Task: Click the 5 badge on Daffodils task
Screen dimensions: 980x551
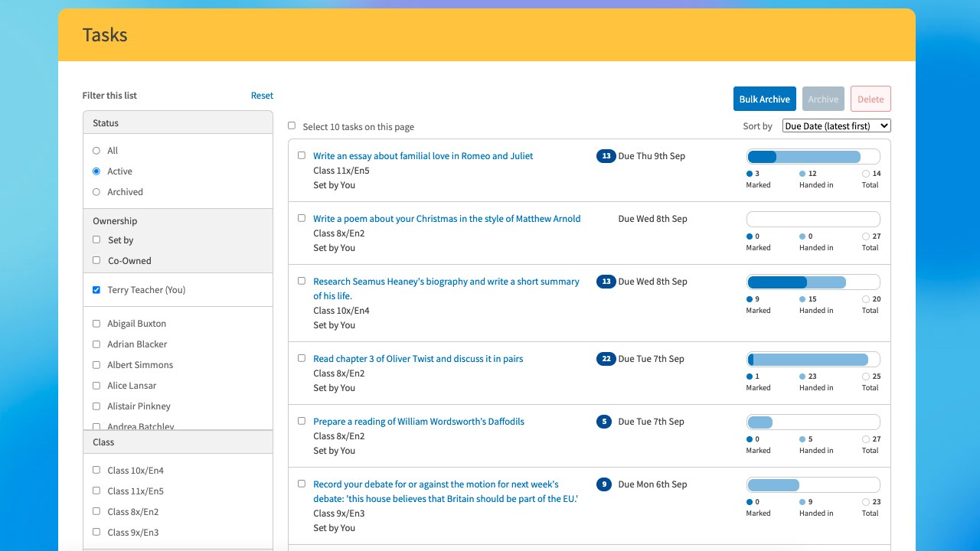Action: (603, 422)
